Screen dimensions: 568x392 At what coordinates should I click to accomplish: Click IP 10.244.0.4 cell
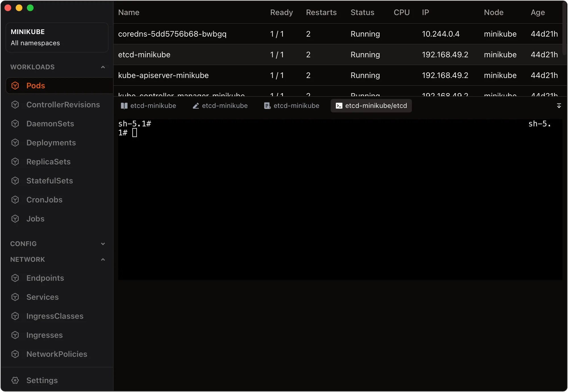[440, 34]
